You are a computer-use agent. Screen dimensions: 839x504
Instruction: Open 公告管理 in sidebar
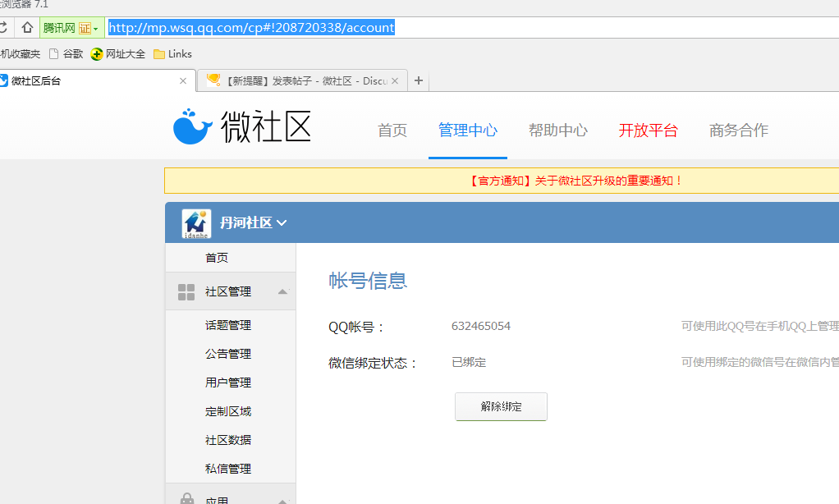tap(228, 354)
